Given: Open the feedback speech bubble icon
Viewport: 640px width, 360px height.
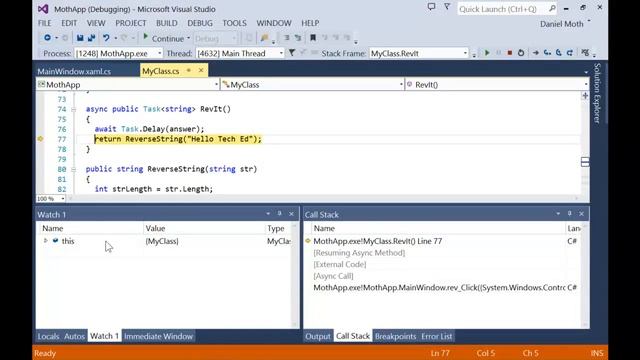Looking at the screenshot, I should click(431, 7).
